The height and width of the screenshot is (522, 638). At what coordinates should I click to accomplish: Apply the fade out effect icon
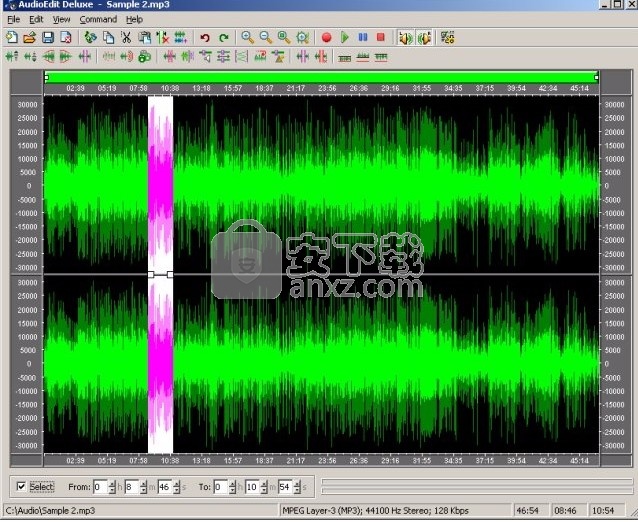pyautogui.click(x=66, y=57)
